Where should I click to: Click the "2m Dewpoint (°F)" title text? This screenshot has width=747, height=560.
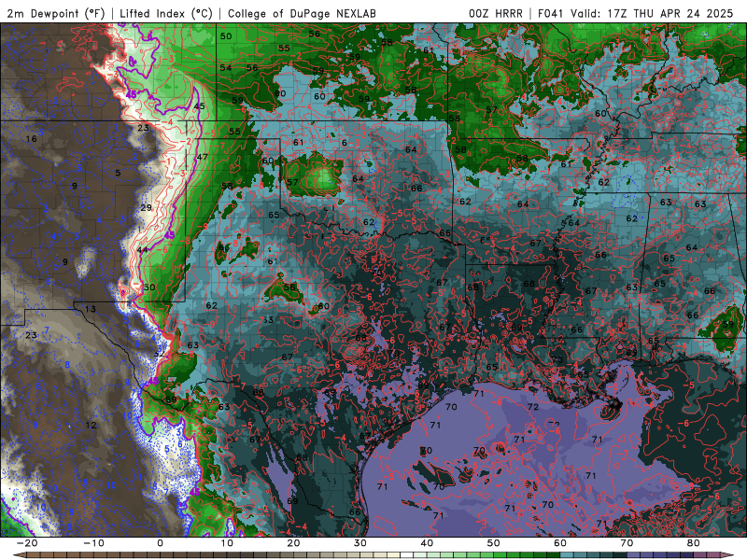coord(55,13)
